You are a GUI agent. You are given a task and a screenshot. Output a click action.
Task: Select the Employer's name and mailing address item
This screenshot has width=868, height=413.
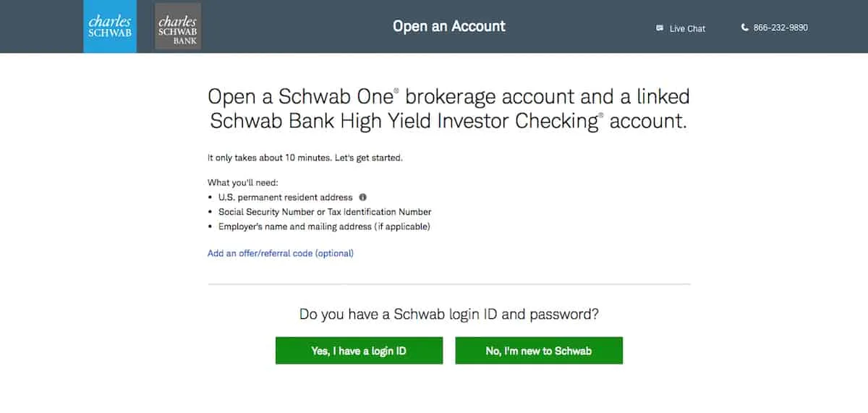(x=324, y=226)
